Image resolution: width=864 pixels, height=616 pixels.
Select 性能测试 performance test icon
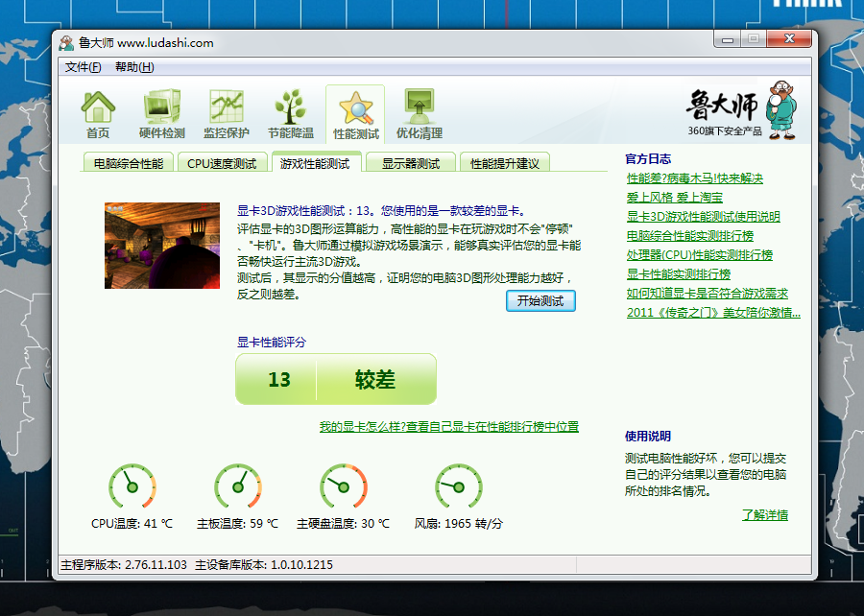(x=355, y=114)
